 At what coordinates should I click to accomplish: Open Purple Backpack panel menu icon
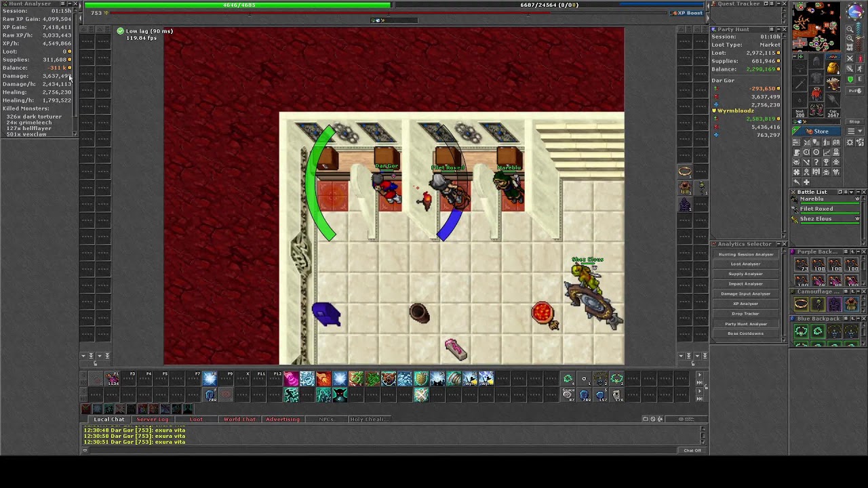pos(846,251)
